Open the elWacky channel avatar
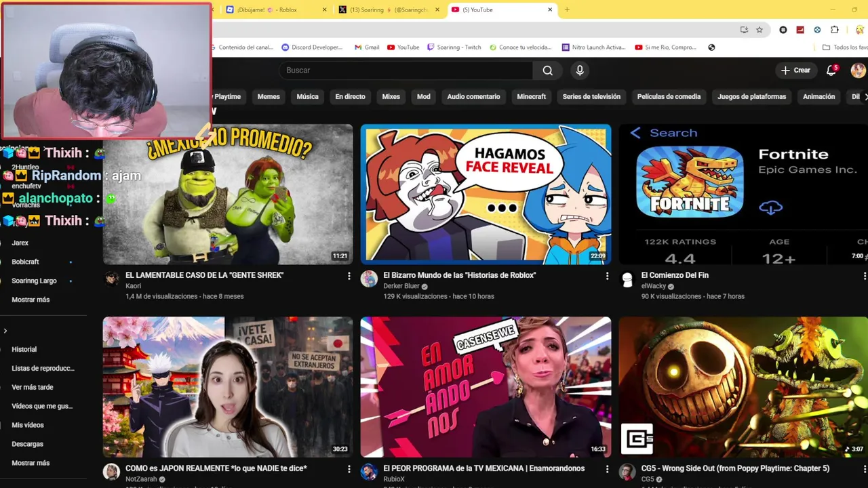 (x=627, y=279)
